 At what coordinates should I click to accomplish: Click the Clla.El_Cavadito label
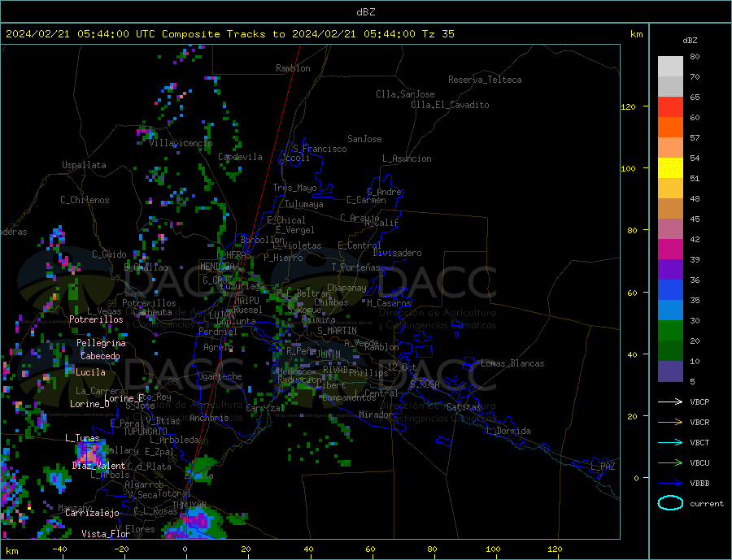point(450,105)
